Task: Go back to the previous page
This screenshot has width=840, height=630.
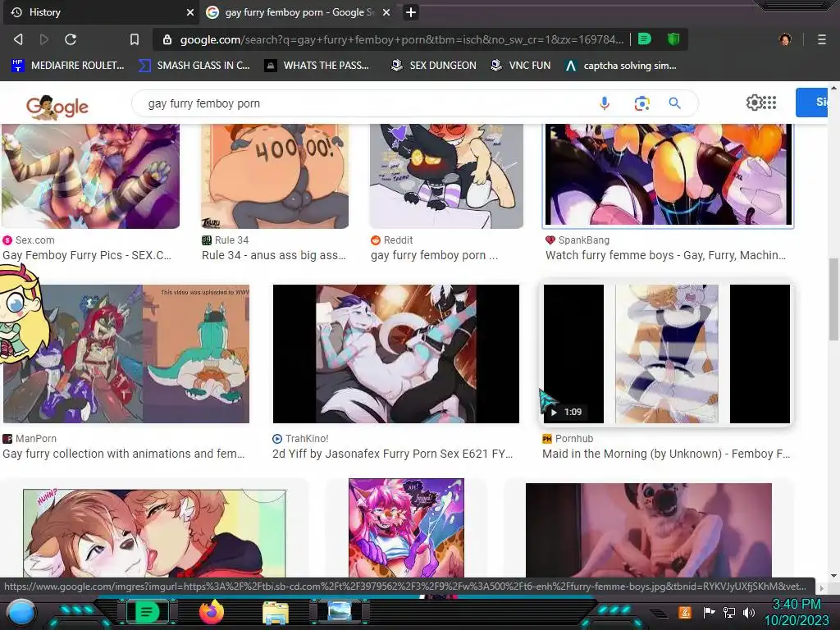Action: click(18, 39)
